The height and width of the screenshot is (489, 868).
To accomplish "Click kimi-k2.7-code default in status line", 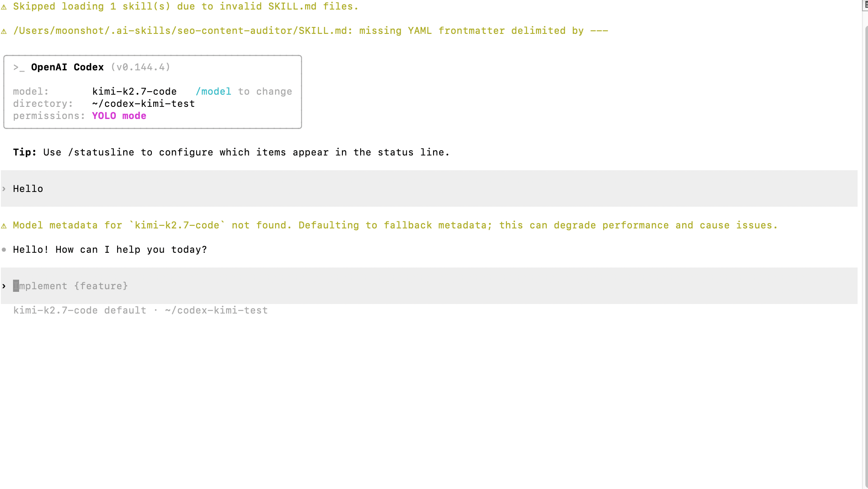I will 80,311.
